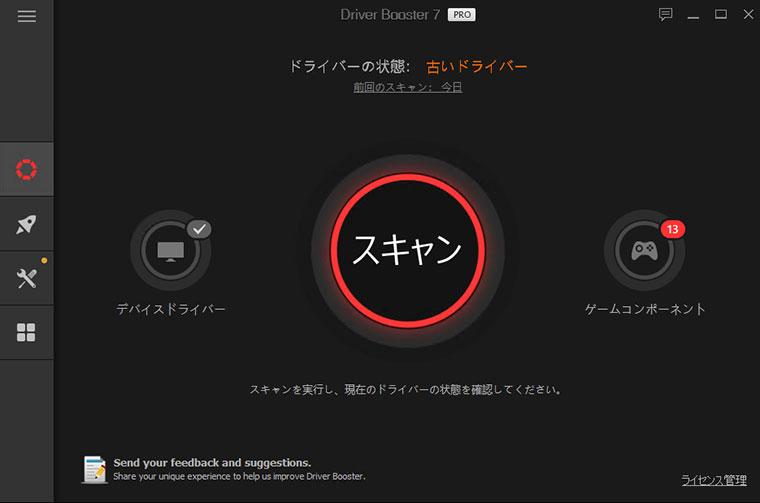
Task: Close the Driver Booster window
Action: [x=748, y=15]
